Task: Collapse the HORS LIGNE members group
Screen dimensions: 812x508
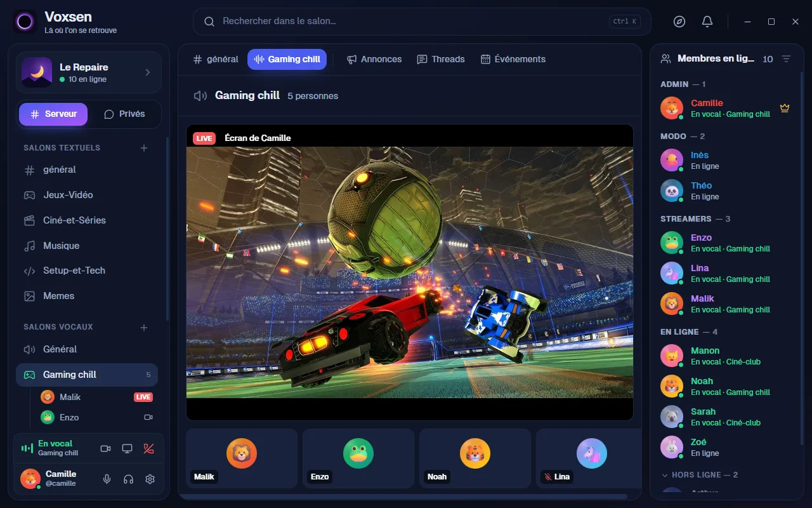Action: [x=699, y=475]
